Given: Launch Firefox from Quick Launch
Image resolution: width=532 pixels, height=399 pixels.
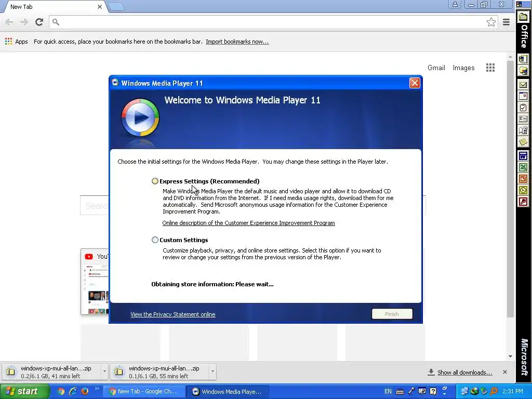Looking at the screenshot, I should coord(85,391).
